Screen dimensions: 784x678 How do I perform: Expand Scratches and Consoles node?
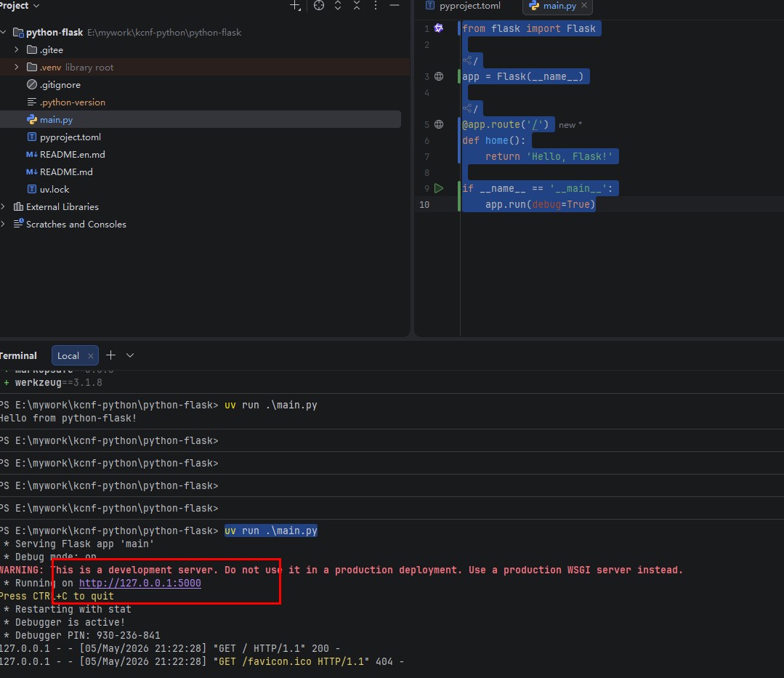pyautogui.click(x=4, y=224)
